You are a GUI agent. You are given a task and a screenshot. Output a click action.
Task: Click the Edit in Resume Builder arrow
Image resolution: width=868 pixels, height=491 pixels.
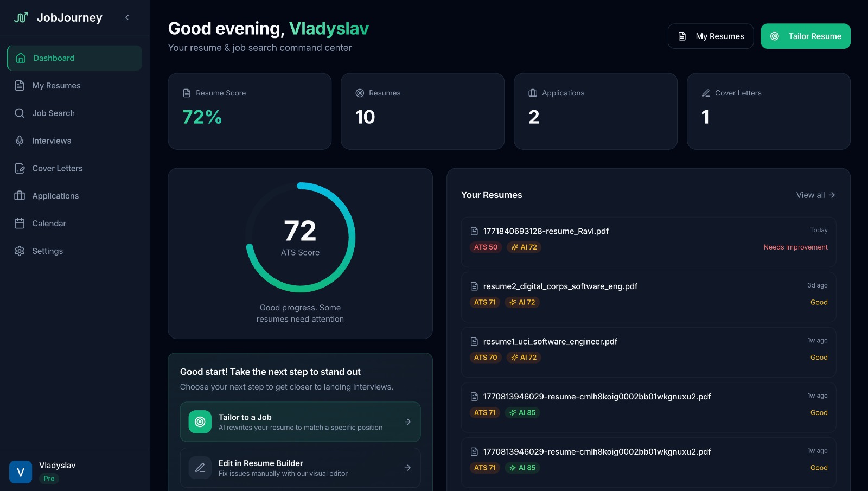point(407,468)
